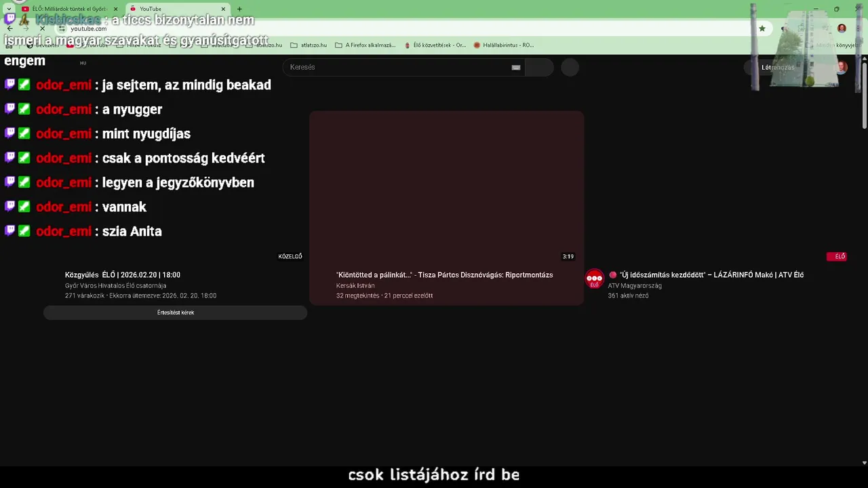Click '32 megtekintés · 21 perccel ezelőtt' text

(x=384, y=296)
